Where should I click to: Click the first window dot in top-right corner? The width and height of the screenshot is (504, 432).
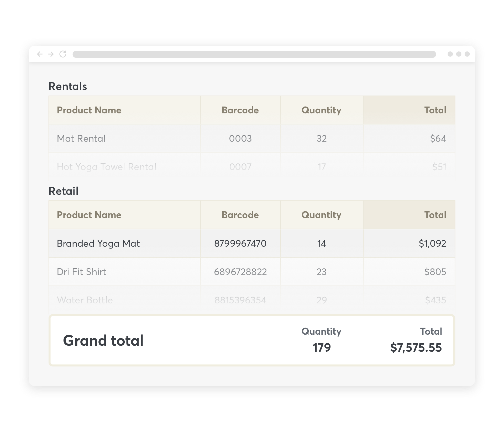[450, 54]
